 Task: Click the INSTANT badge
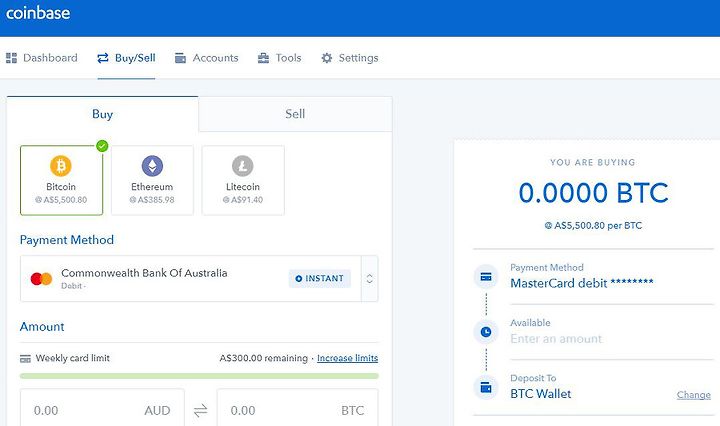coord(320,279)
